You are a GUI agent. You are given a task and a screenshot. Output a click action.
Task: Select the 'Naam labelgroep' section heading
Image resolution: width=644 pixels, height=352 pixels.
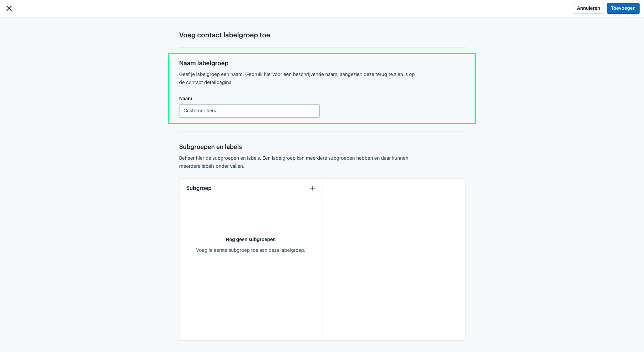click(204, 63)
